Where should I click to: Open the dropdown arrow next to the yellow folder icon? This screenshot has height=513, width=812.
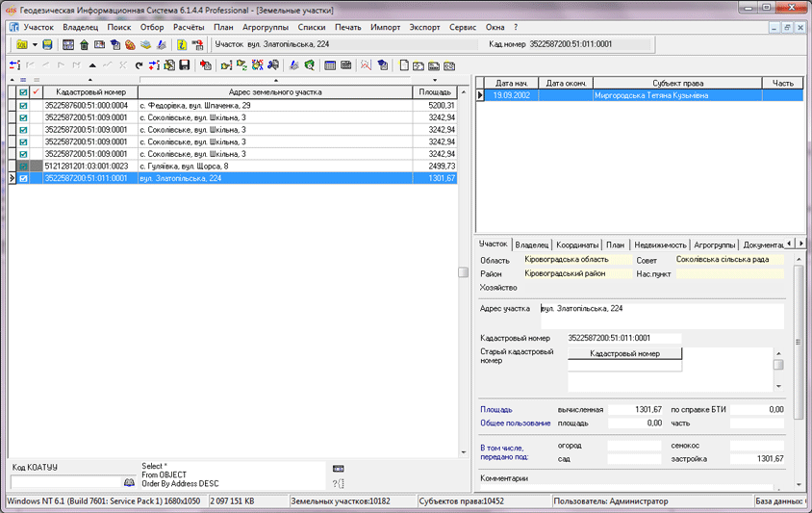[x=35, y=45]
